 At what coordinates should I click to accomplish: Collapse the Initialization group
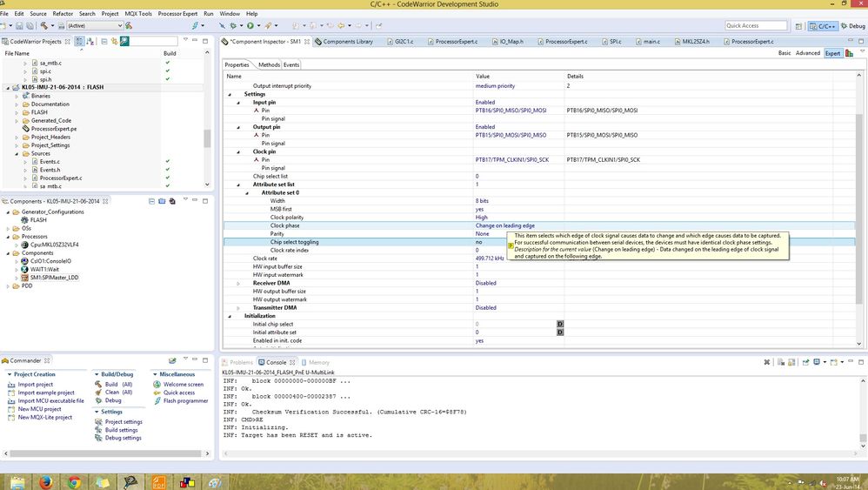(230, 316)
